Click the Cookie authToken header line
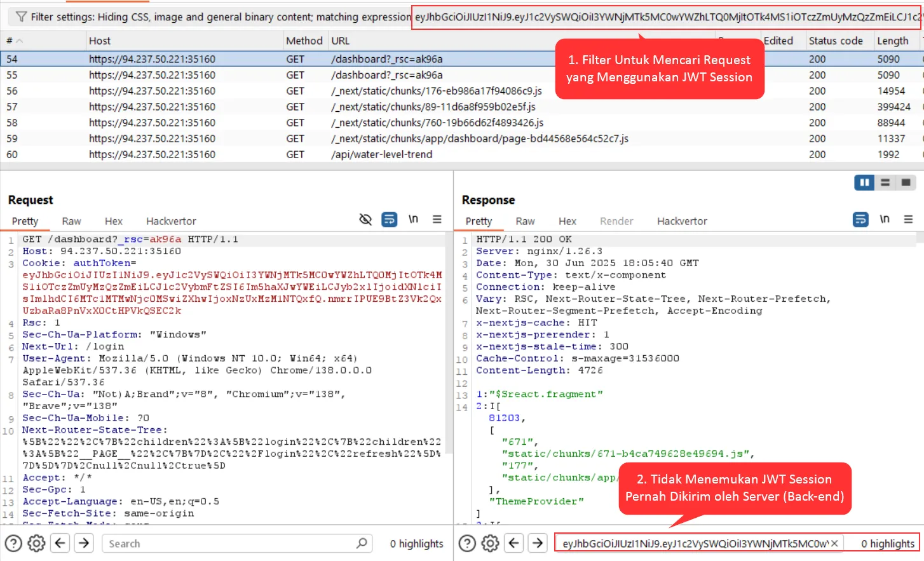Image resolution: width=924 pixels, height=561 pixels. (79, 263)
